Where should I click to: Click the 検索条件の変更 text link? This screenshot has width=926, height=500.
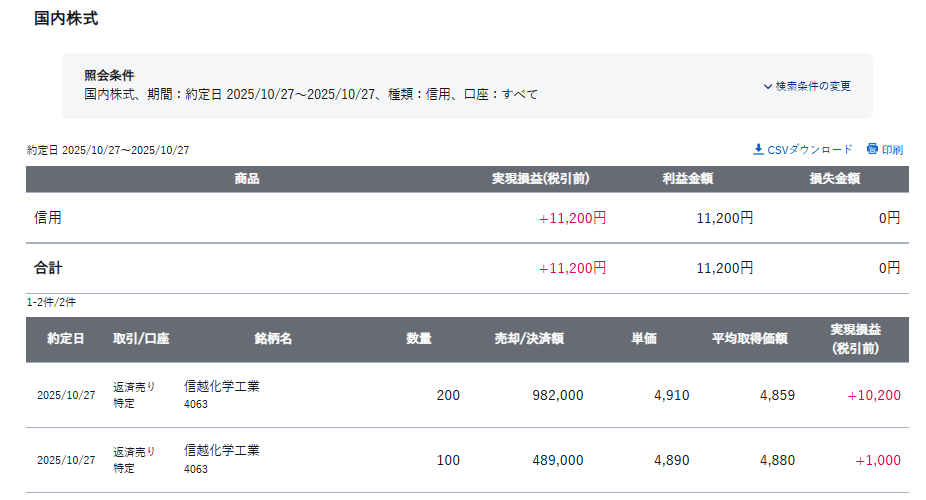click(x=813, y=87)
